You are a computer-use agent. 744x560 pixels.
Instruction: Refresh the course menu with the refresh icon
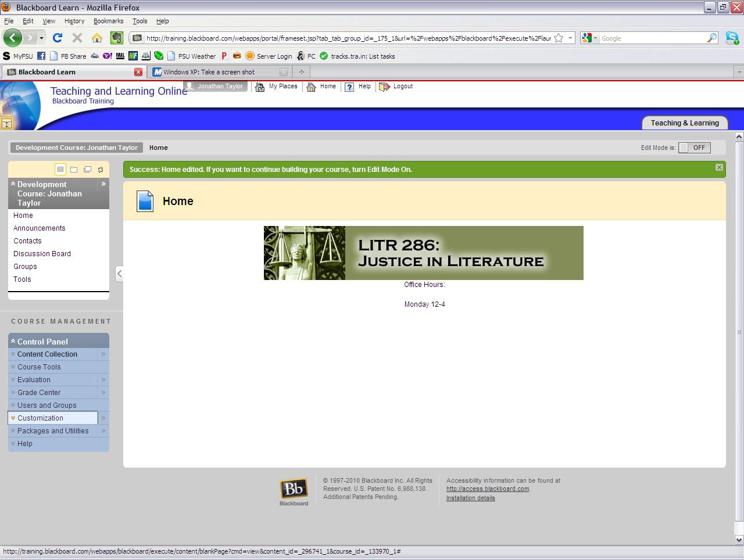pos(101,170)
